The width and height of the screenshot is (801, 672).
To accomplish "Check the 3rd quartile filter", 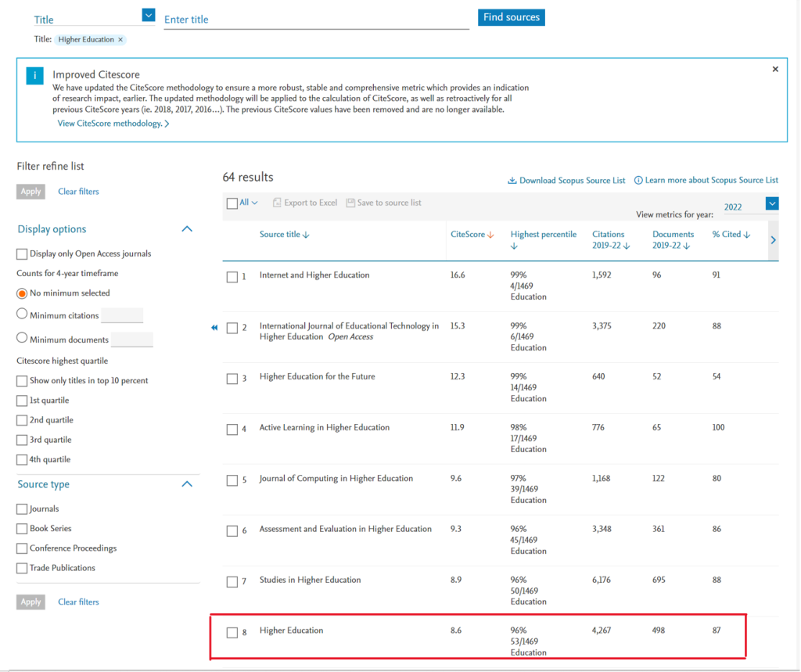I will pyautogui.click(x=22, y=440).
